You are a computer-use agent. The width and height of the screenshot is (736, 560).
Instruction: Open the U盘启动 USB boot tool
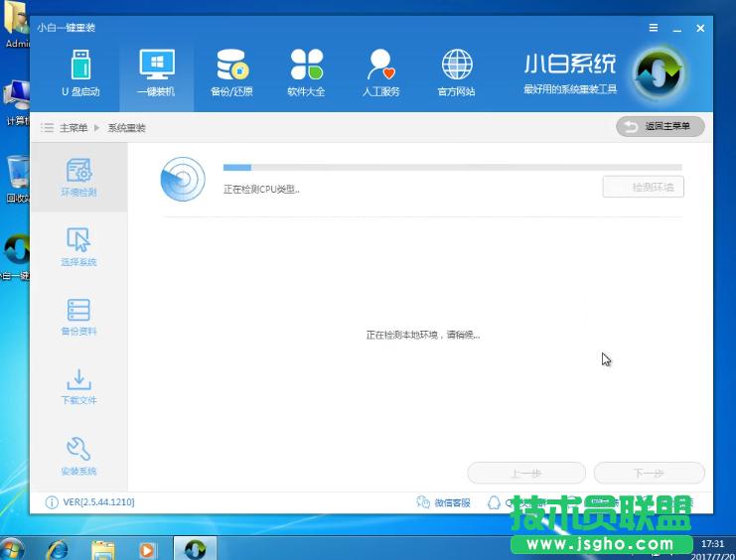pyautogui.click(x=80, y=74)
